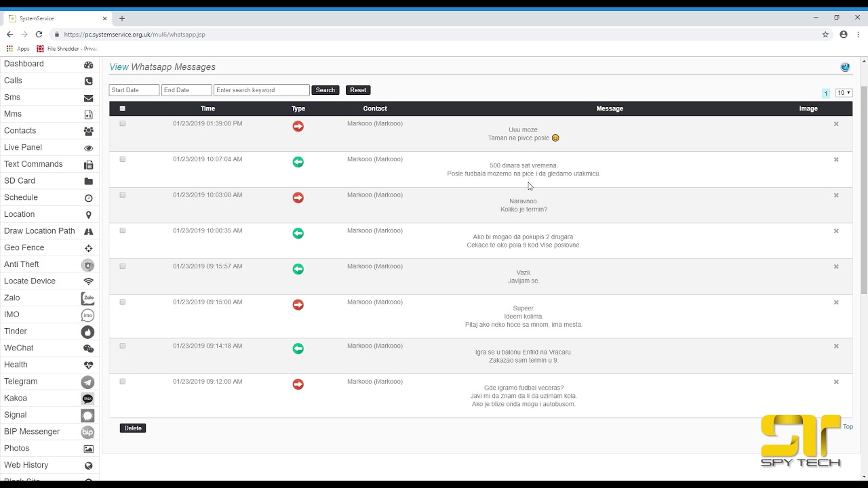Click the Web History globe icon

pos(88,466)
